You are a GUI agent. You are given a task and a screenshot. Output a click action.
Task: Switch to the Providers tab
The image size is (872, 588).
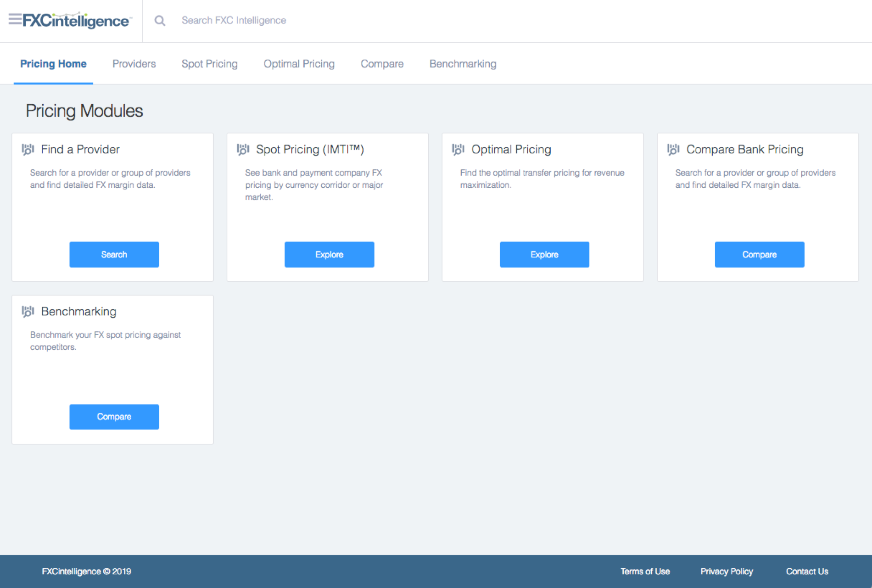tap(134, 64)
